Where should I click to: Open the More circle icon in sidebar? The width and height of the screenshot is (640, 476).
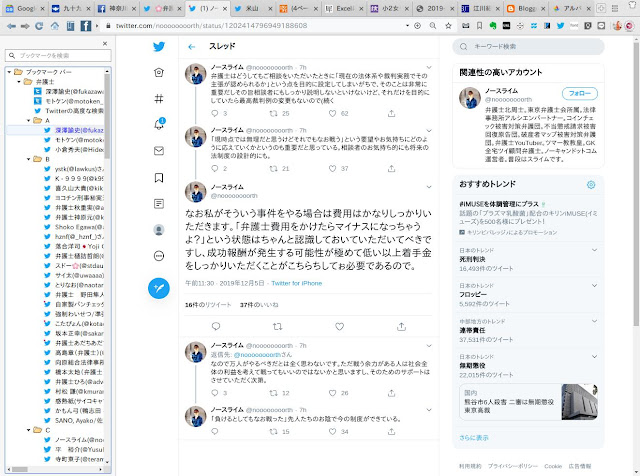[159, 256]
